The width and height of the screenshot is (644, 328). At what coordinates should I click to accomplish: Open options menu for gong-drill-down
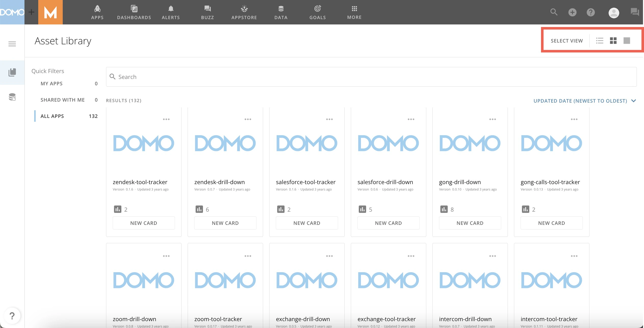[x=493, y=119]
